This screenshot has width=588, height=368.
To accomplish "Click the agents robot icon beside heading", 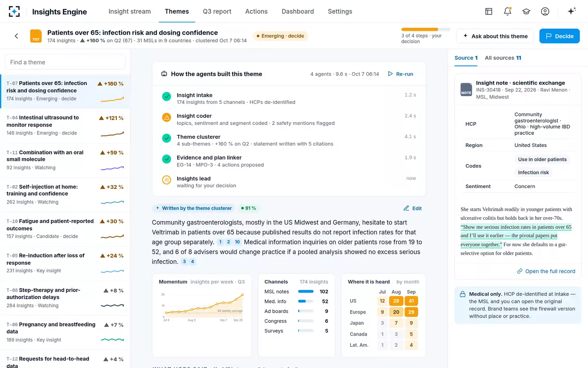I will coord(164,74).
